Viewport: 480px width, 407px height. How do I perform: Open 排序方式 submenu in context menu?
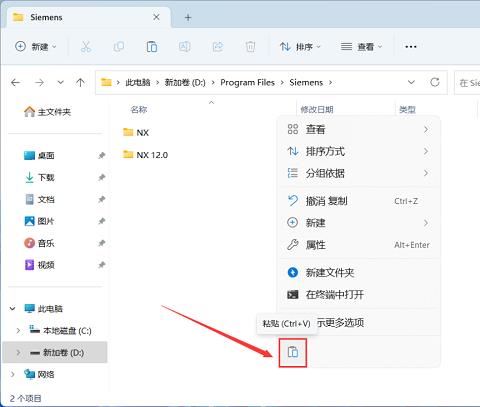(x=358, y=151)
